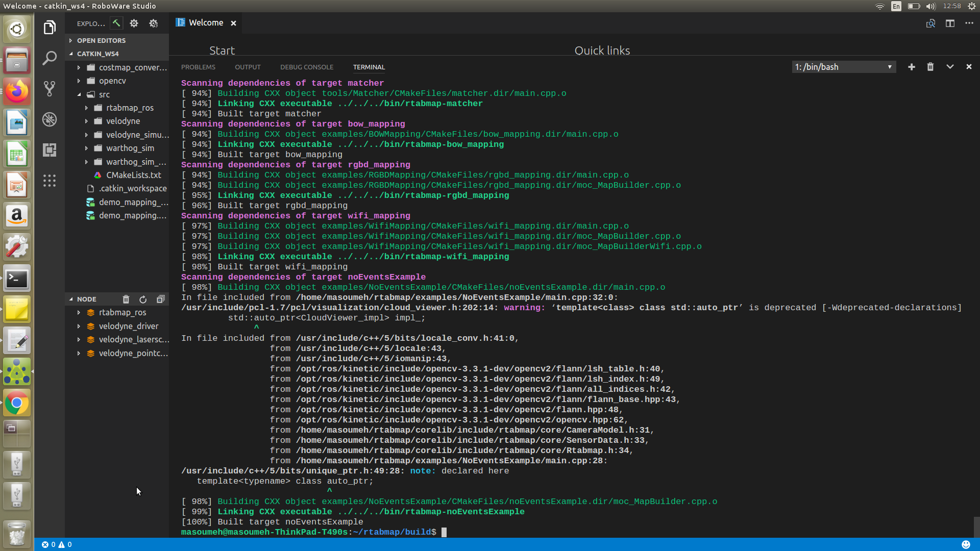
Task: Toggle split editor layout icon
Action: pyautogui.click(x=950, y=23)
